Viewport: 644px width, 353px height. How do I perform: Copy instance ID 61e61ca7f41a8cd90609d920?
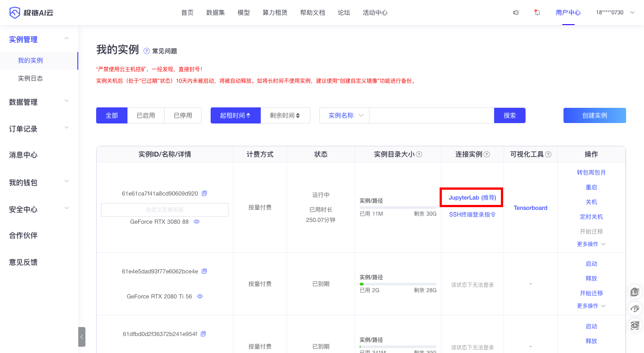pos(204,193)
